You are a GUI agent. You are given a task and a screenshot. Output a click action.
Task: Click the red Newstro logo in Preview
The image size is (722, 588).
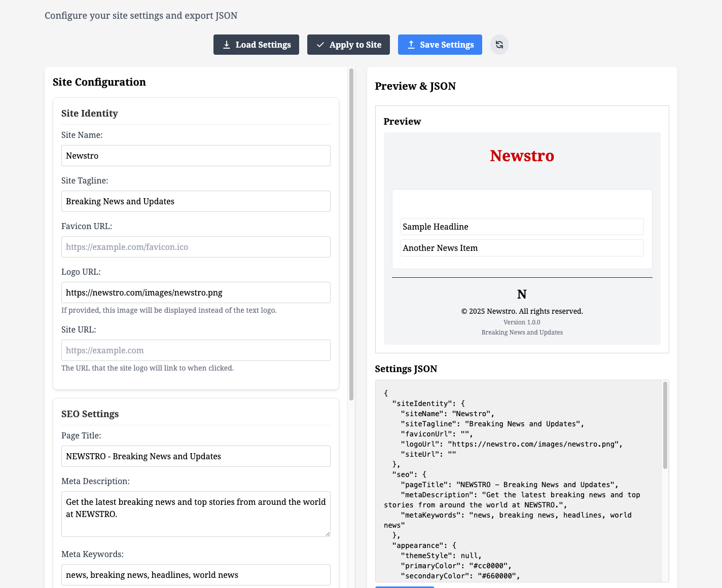(x=522, y=156)
